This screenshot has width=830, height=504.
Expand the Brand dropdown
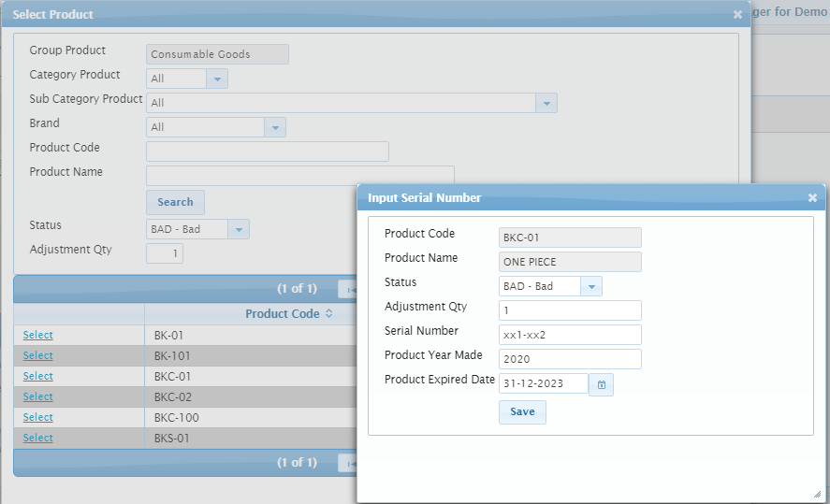tap(275, 127)
